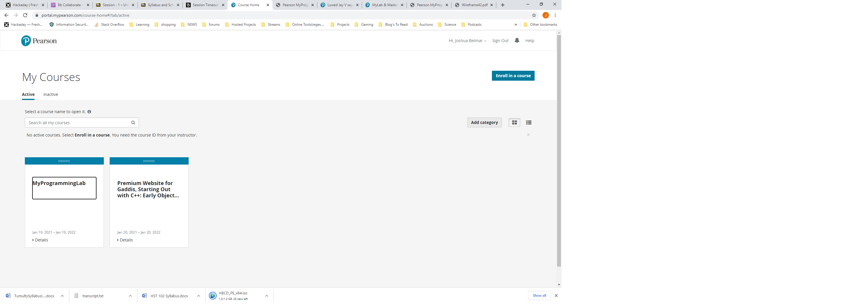The height and width of the screenshot is (304, 868).
Task: Click Show all downloads button
Action: 539,296
